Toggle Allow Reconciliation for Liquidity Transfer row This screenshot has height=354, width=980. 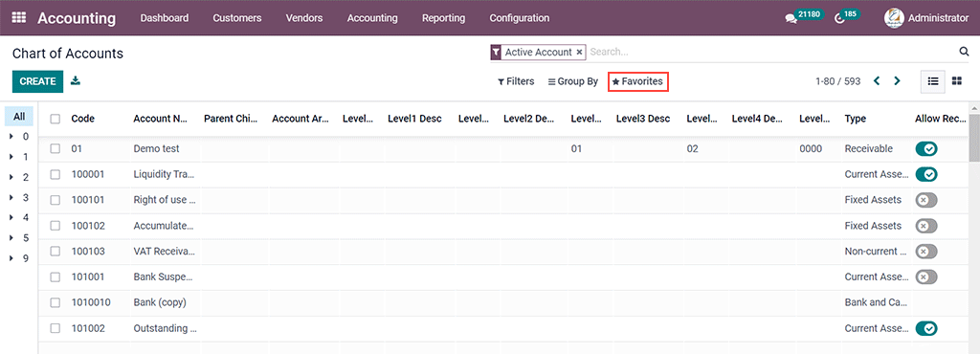coord(926,174)
